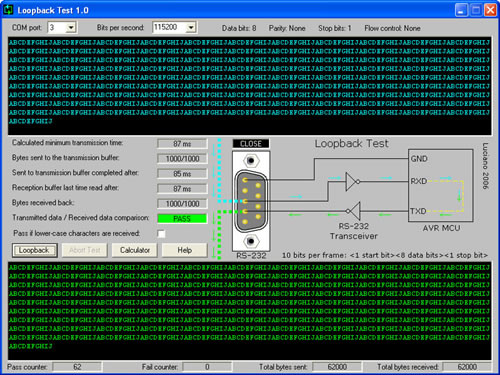
Task: Start the test with Loopback button
Action: pyautogui.click(x=35, y=250)
